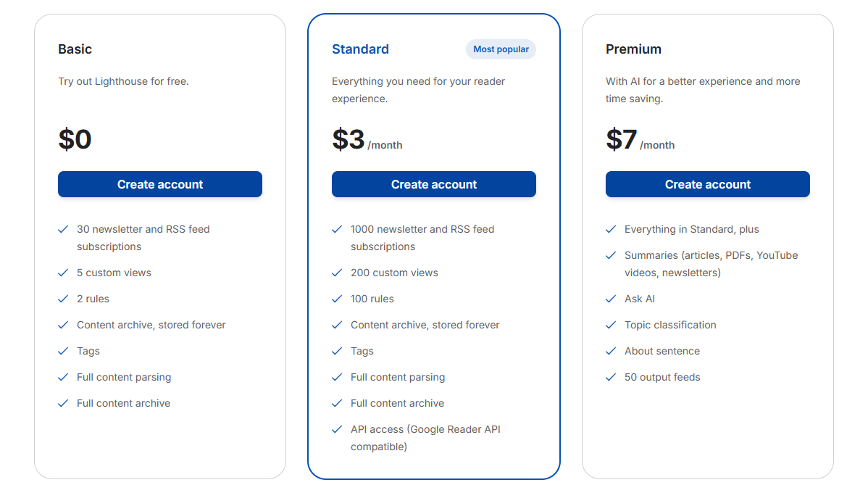Click checkmark next to 5 custom views
868x493 pixels.
63,273
